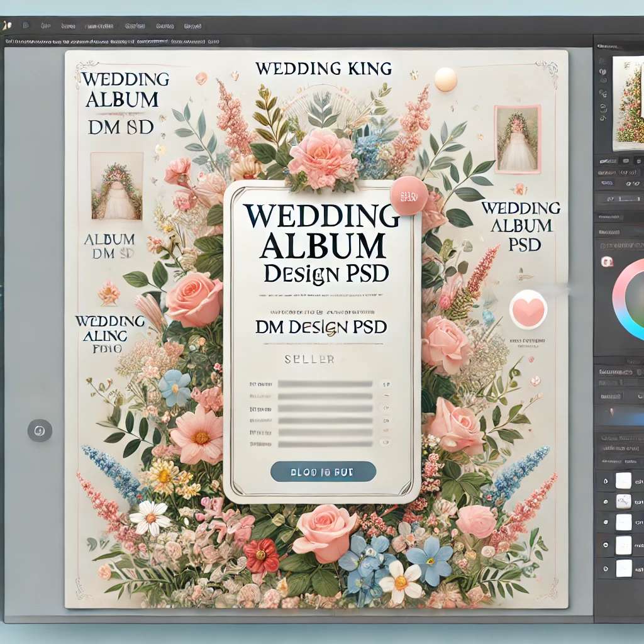This screenshot has height=644, width=644.
Task: Toggle the eye icon of the bottom layer
Action: pyautogui.click(x=605, y=567)
